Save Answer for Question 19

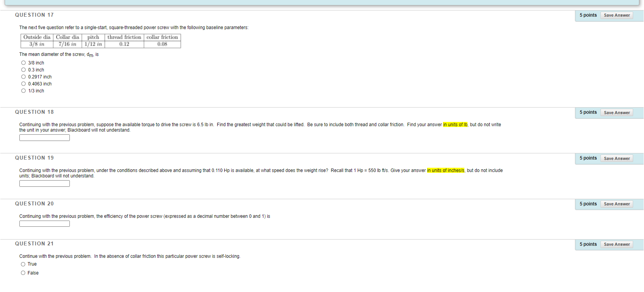pyautogui.click(x=617, y=158)
